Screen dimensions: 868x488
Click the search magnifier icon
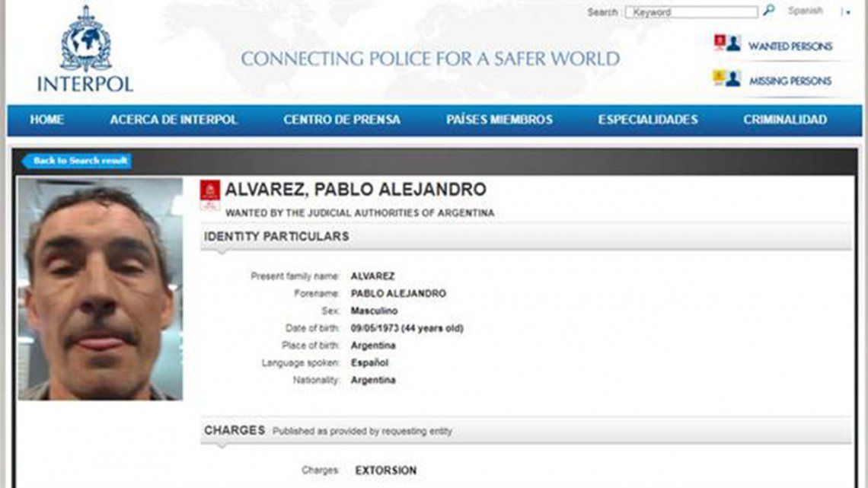(x=768, y=11)
